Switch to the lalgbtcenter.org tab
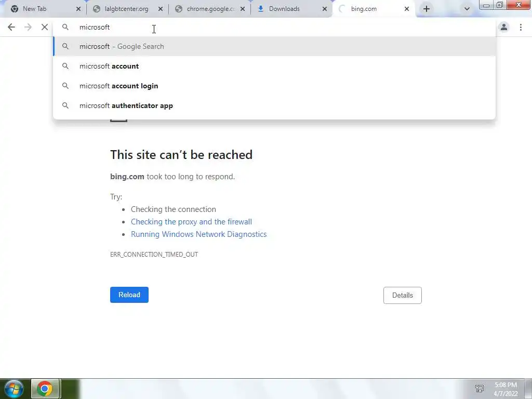 click(127, 9)
